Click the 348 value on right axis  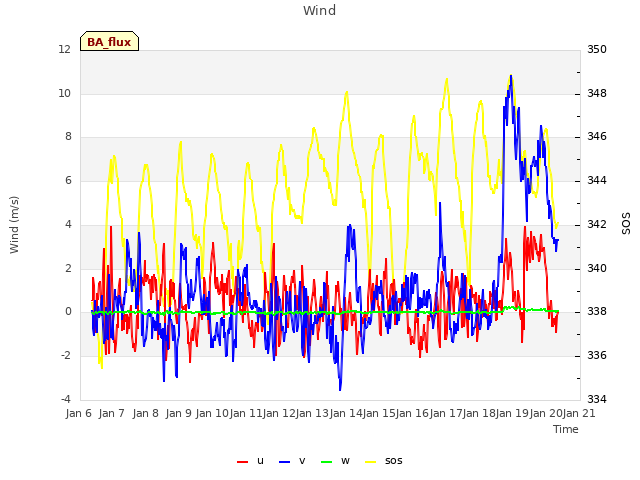coord(597,93)
